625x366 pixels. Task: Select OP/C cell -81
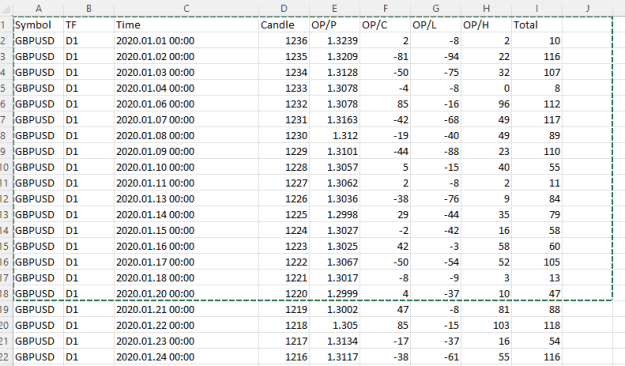point(385,57)
